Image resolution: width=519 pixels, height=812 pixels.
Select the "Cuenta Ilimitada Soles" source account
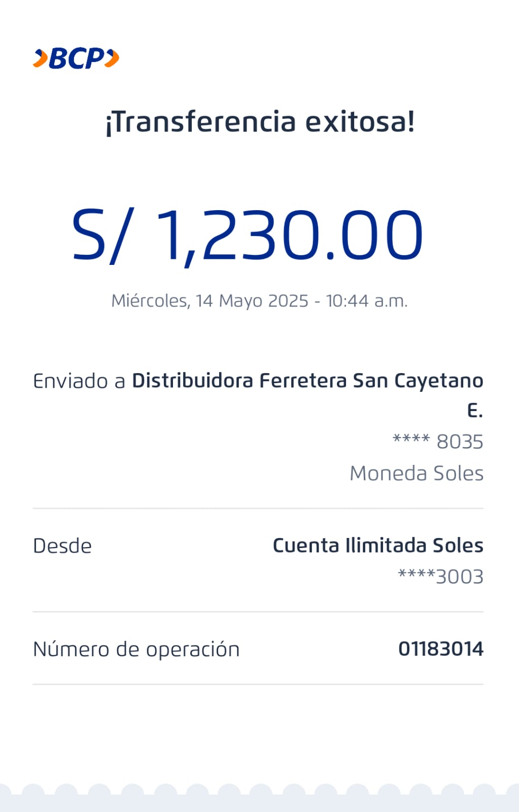[x=378, y=546]
